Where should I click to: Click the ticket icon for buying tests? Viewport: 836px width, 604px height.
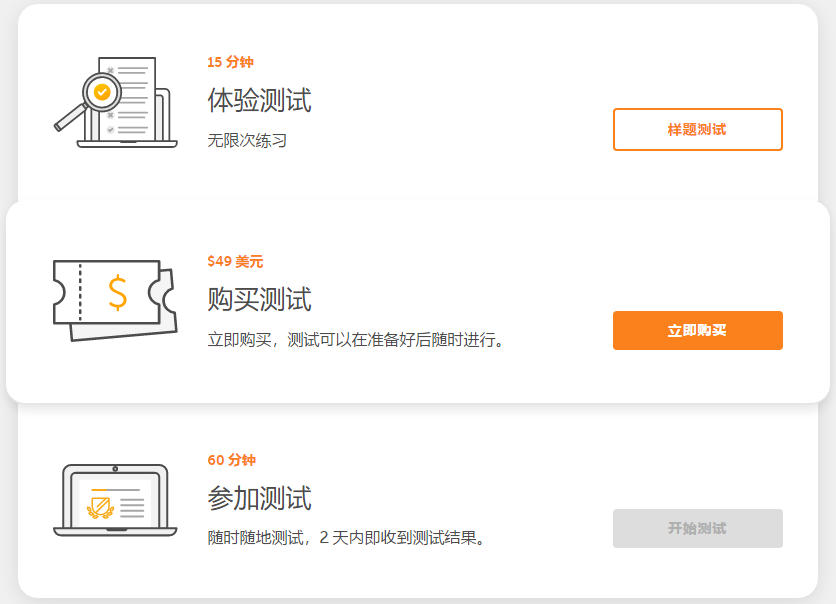coord(113,299)
